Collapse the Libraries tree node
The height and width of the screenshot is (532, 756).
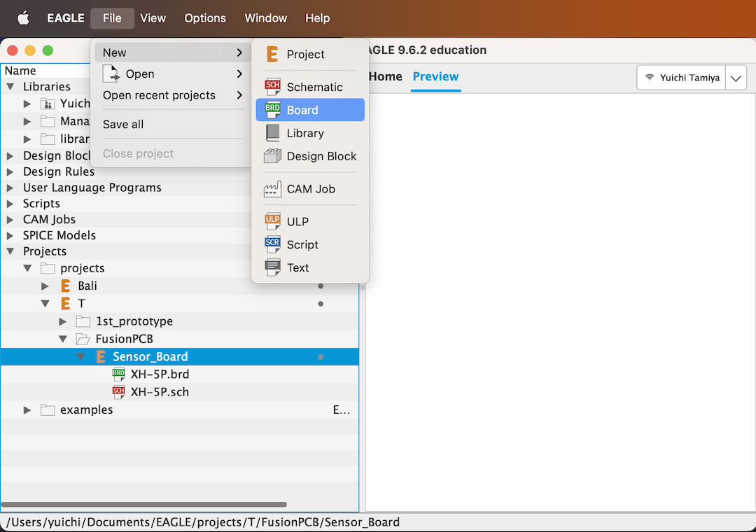click(10, 87)
